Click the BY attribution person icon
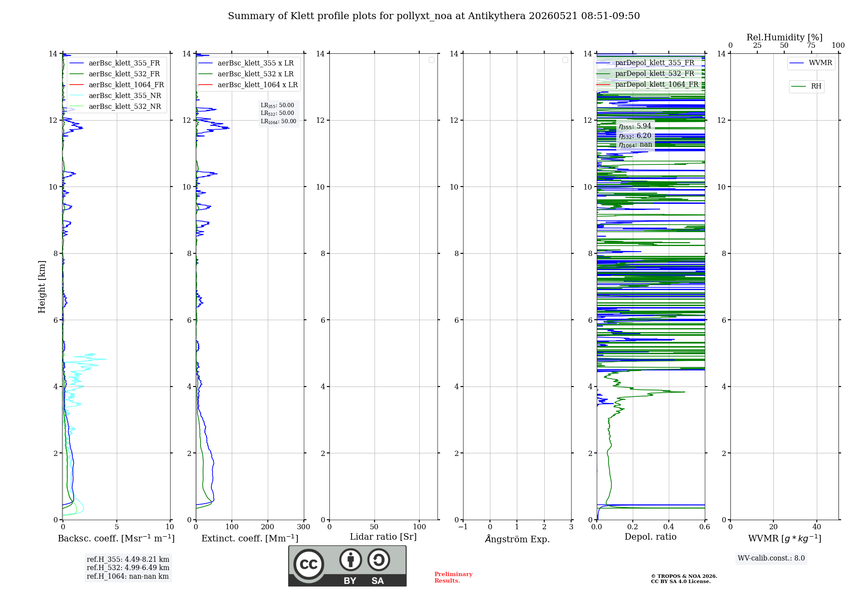Screen dimensions: 868x590 click(350, 560)
